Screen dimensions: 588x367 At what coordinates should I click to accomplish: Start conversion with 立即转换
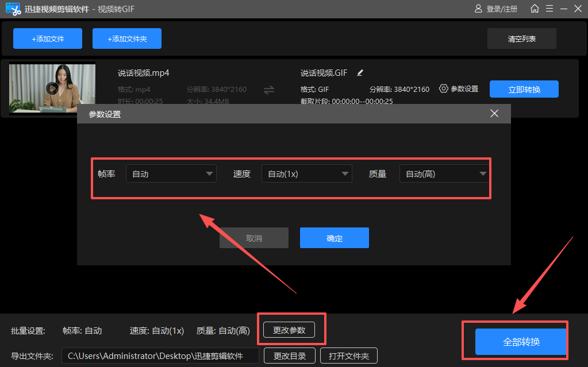[524, 88]
